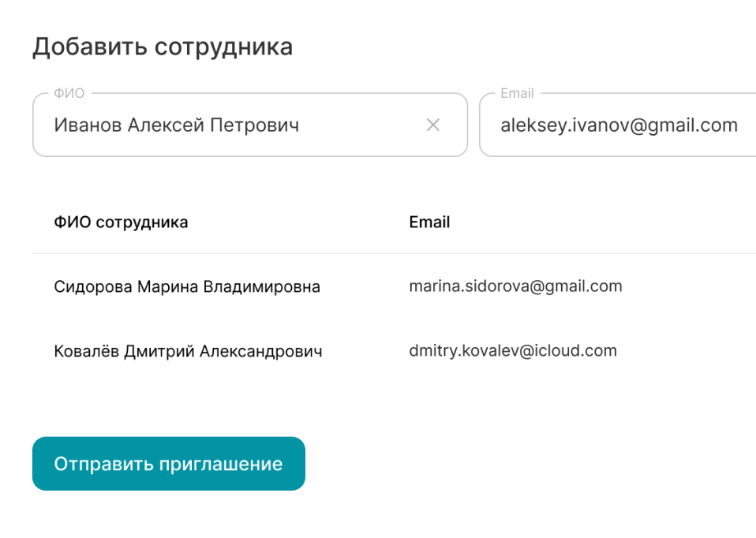Select the Ковалёв Дмитрий Александрович name cell
The height and width of the screenshot is (538, 756).
(188, 351)
